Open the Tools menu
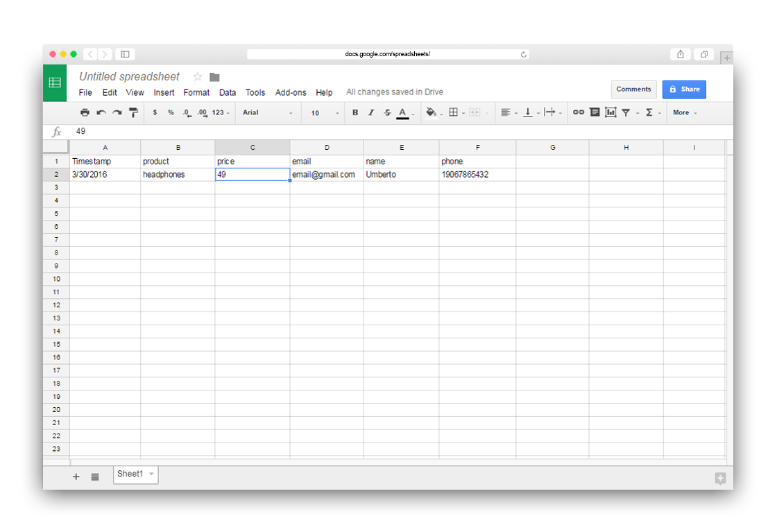This screenshot has width=777, height=532. tap(255, 93)
